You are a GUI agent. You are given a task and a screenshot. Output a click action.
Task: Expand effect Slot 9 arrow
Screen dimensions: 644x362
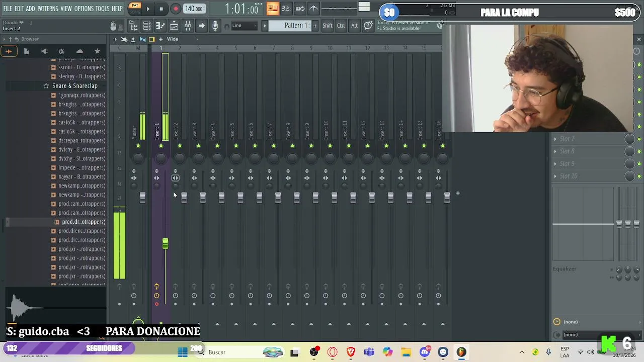click(555, 164)
